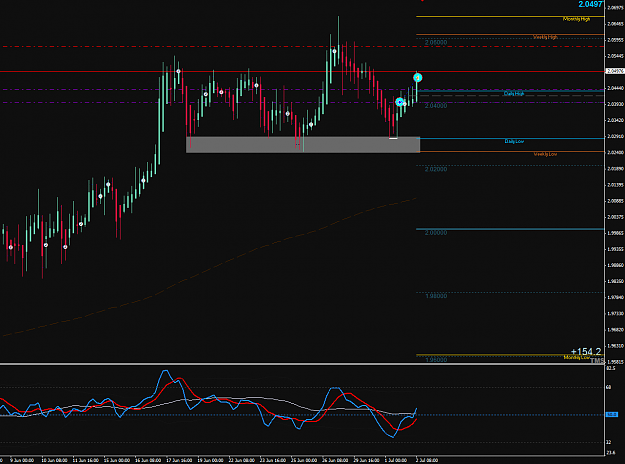
Task: Click the 17 Jun 16:00 time axis label
Action: pos(179,460)
